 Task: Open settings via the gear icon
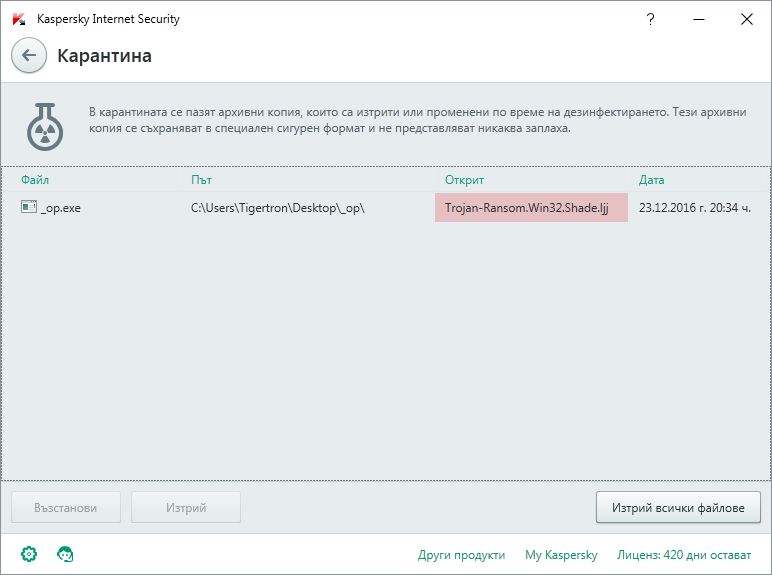[x=29, y=554]
